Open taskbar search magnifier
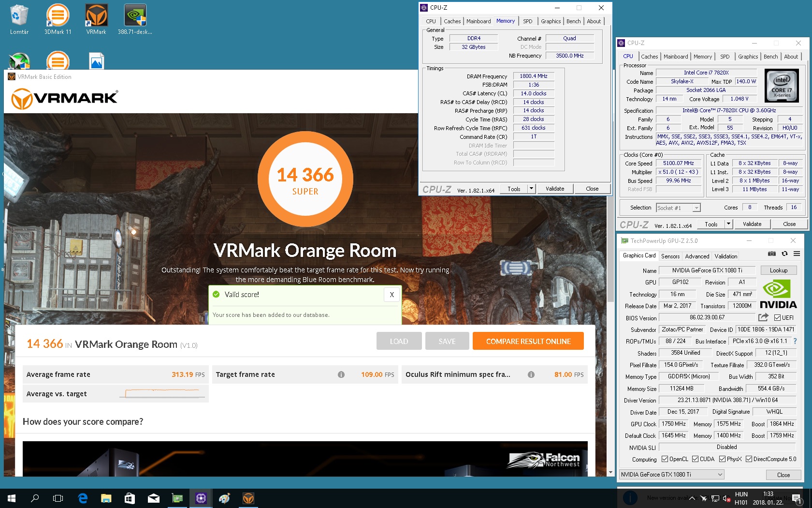The width and height of the screenshot is (812, 508). click(x=35, y=498)
